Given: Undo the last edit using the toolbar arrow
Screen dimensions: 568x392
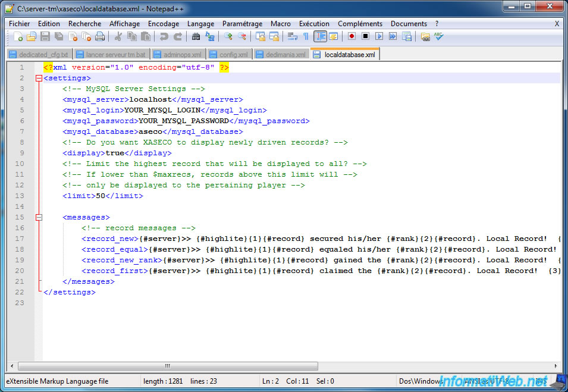Looking at the screenshot, I should [164, 36].
